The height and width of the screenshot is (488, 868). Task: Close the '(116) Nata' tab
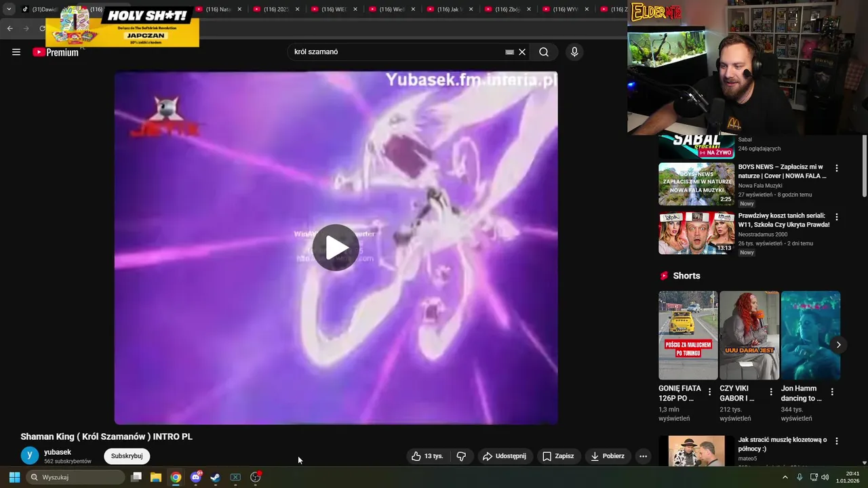tap(239, 9)
